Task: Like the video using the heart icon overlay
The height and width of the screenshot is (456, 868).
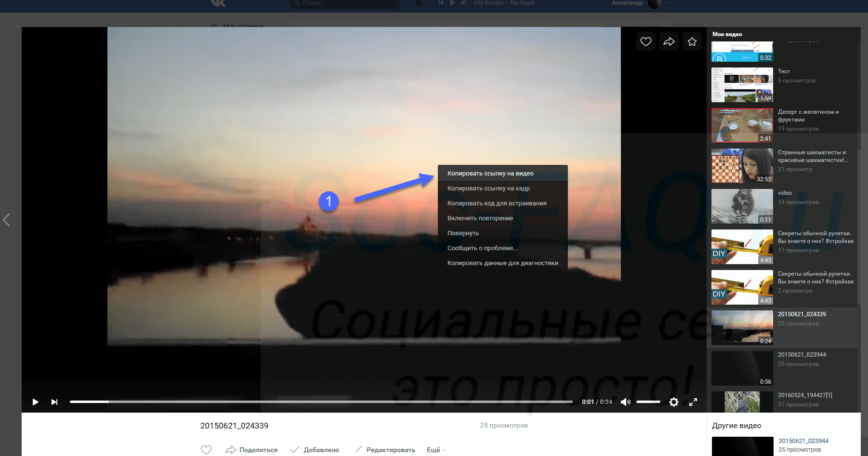Action: click(x=645, y=42)
